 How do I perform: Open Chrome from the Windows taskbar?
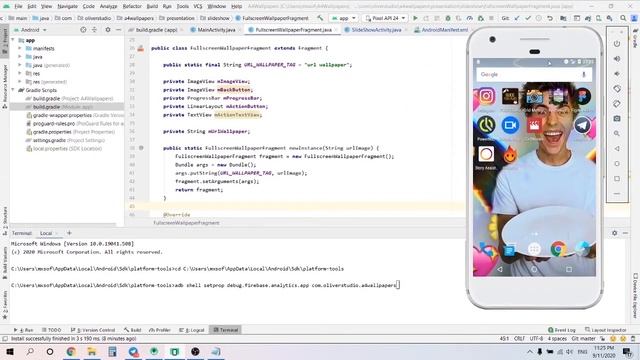click(71, 351)
